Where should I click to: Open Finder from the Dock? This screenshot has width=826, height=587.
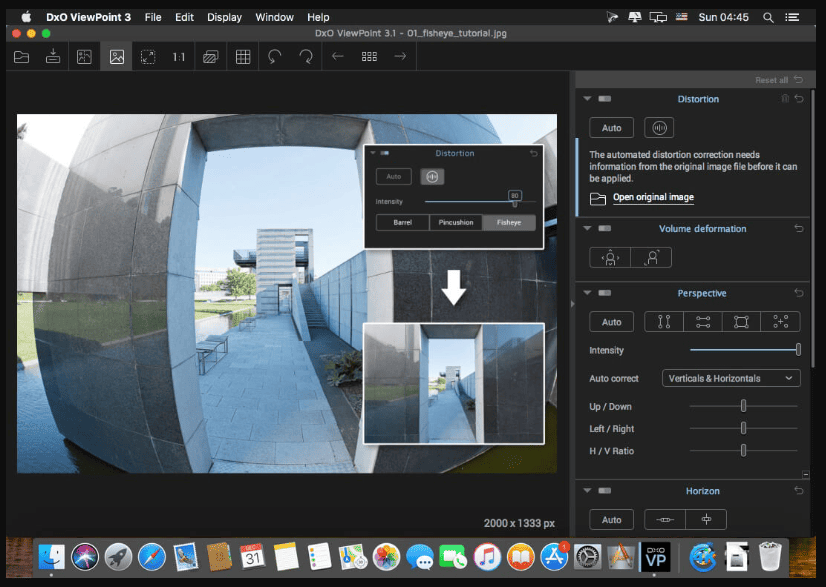(51, 557)
